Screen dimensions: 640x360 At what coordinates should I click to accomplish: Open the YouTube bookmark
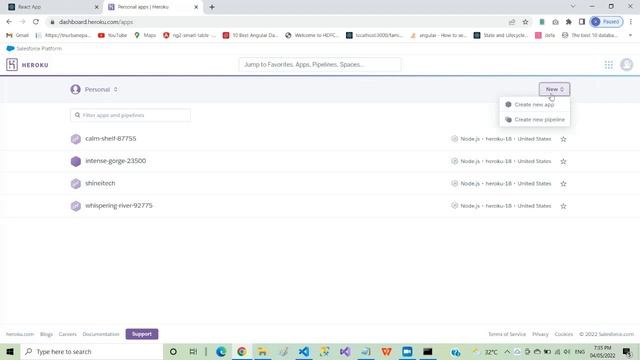[112, 35]
